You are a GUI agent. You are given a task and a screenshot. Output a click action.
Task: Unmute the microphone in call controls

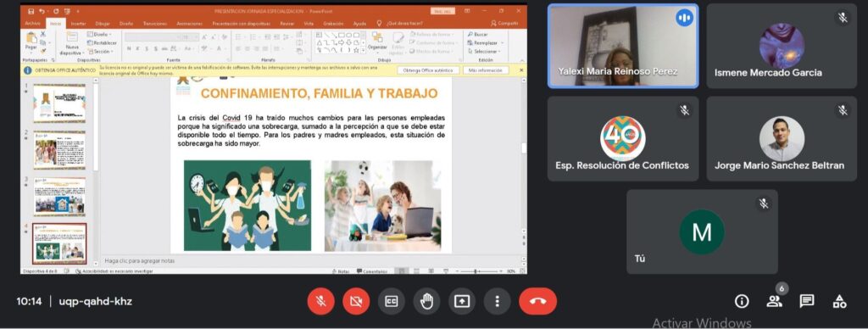321,301
